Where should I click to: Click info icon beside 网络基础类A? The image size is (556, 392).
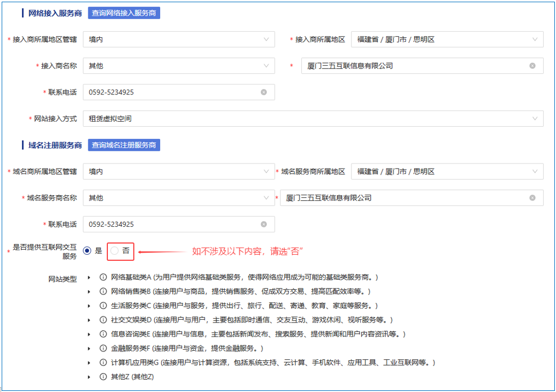pos(103,277)
